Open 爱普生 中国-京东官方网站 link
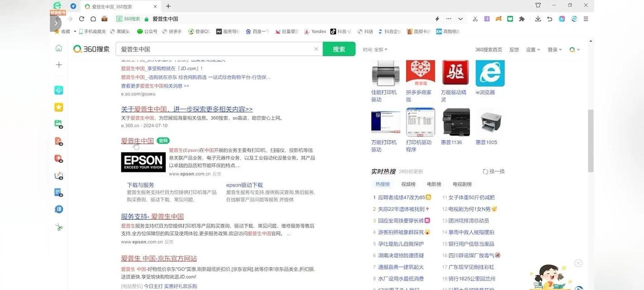 (x=159, y=258)
